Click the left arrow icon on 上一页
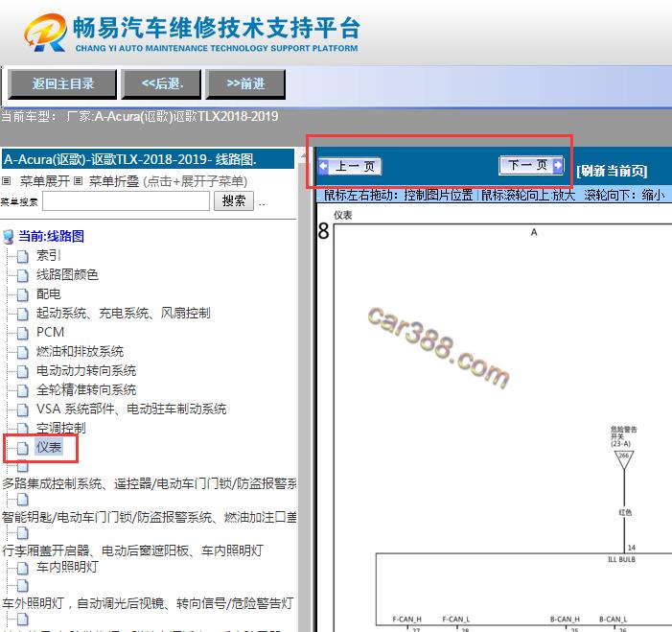The height and width of the screenshot is (632, 672). point(324,166)
